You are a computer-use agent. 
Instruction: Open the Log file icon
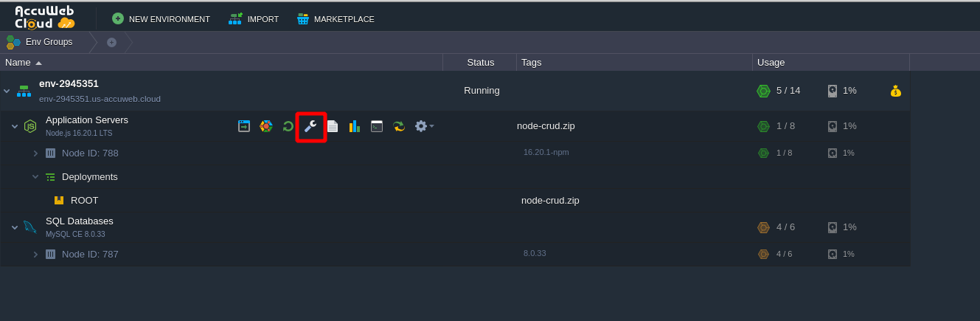point(333,126)
